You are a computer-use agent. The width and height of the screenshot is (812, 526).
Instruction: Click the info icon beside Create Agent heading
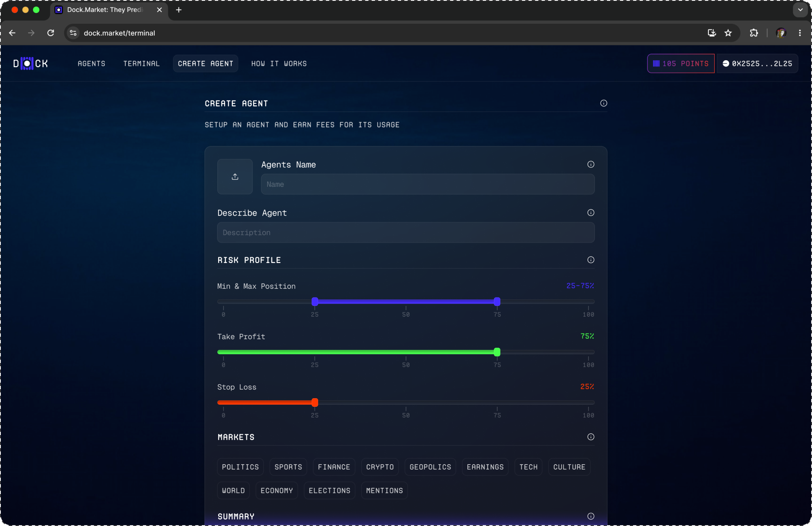point(603,103)
